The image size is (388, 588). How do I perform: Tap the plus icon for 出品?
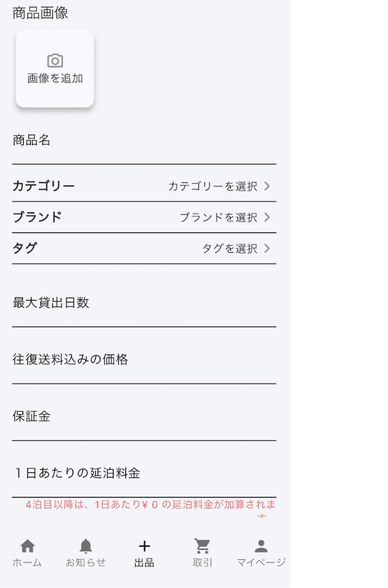click(x=144, y=546)
